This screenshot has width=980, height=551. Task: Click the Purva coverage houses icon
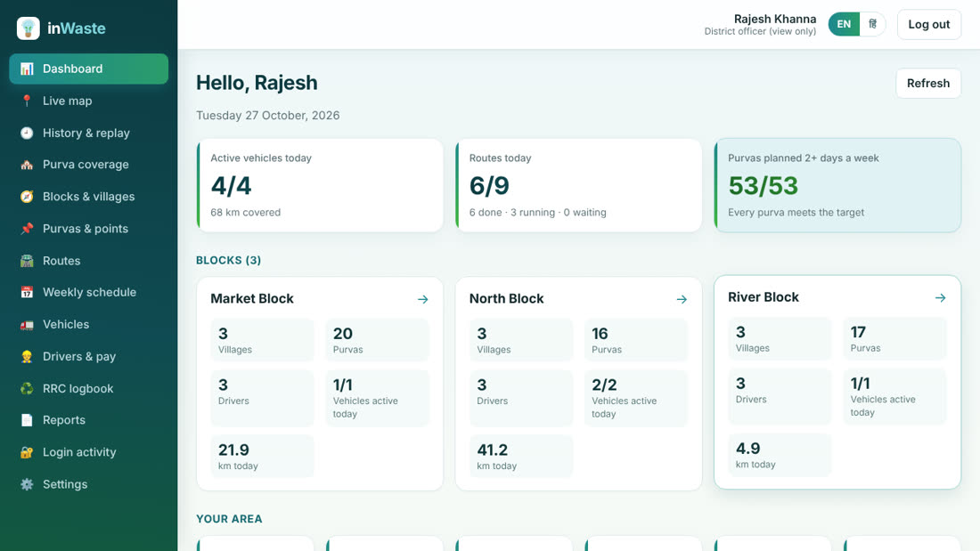(26, 165)
